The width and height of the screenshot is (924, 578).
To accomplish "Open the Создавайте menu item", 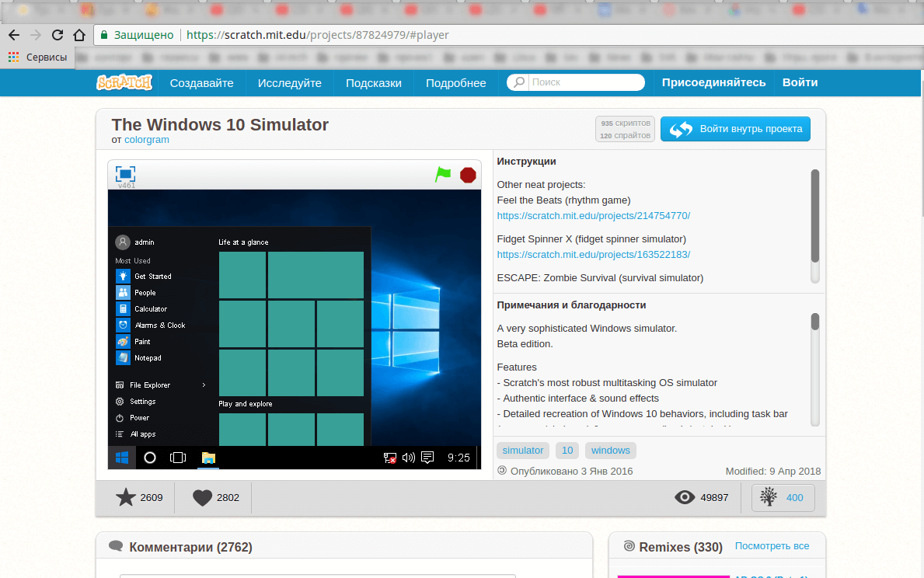I will coord(201,83).
